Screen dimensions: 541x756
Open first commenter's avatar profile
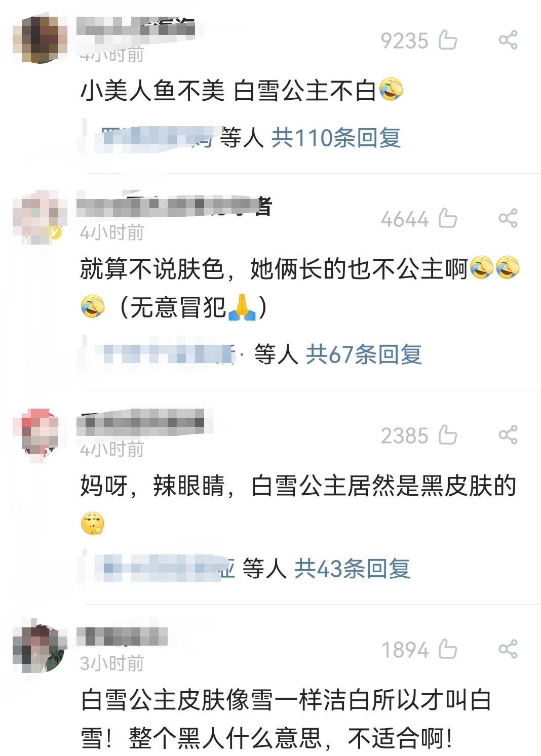[40, 40]
